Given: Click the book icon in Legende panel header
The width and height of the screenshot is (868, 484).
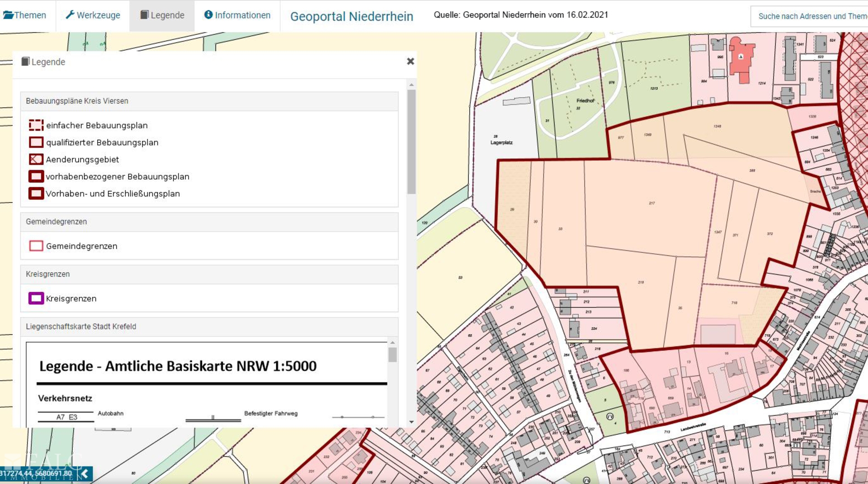Looking at the screenshot, I should 26,62.
